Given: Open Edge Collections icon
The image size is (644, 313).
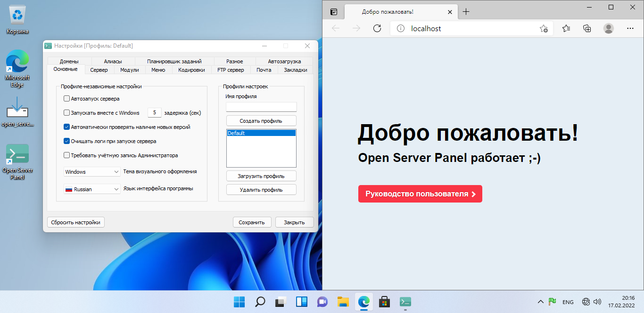Looking at the screenshot, I should (587, 28).
